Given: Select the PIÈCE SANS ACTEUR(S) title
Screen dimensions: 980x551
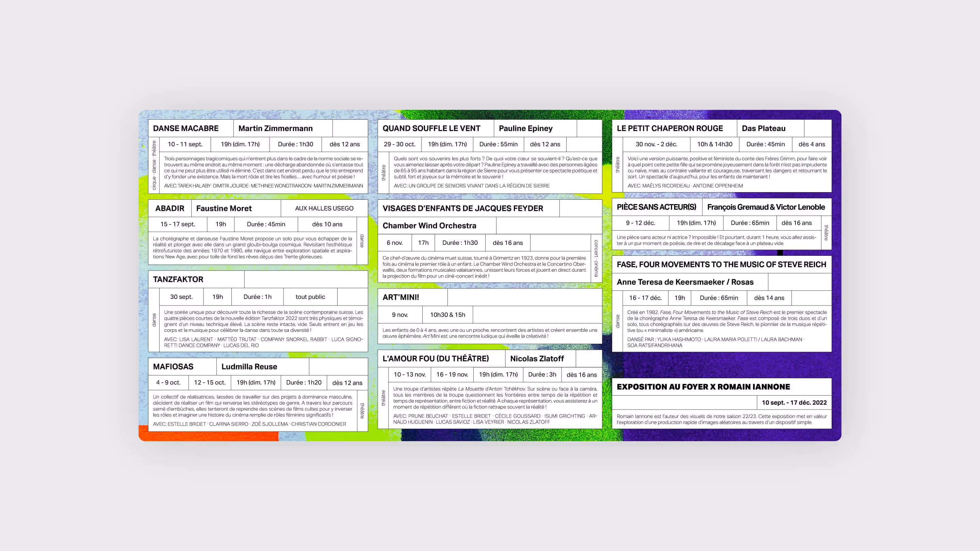Looking at the screenshot, I should point(656,207).
